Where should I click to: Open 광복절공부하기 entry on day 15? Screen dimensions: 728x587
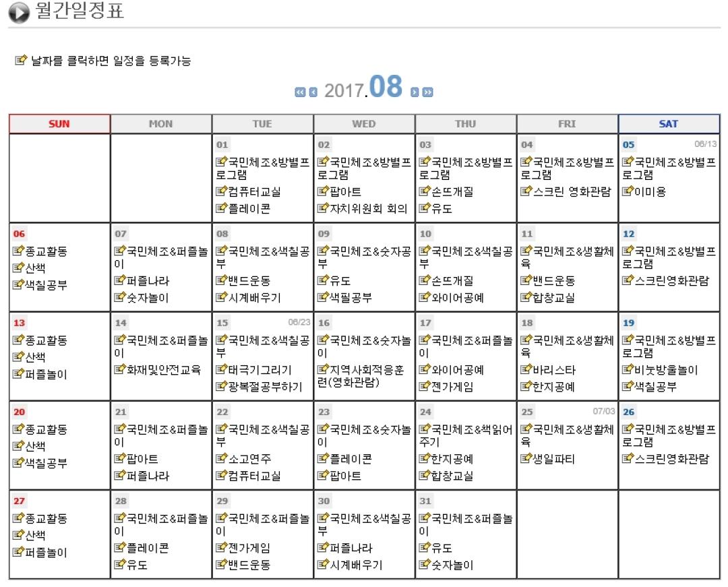point(265,387)
